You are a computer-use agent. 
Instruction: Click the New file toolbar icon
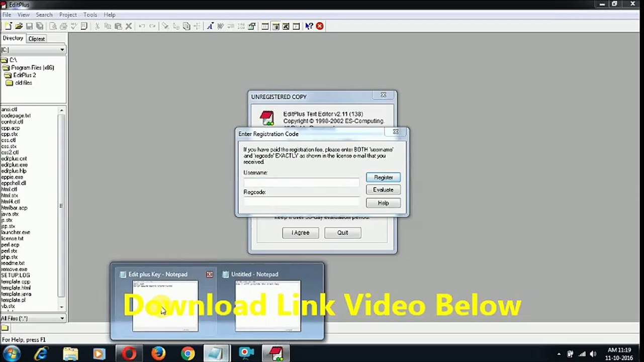(8, 26)
